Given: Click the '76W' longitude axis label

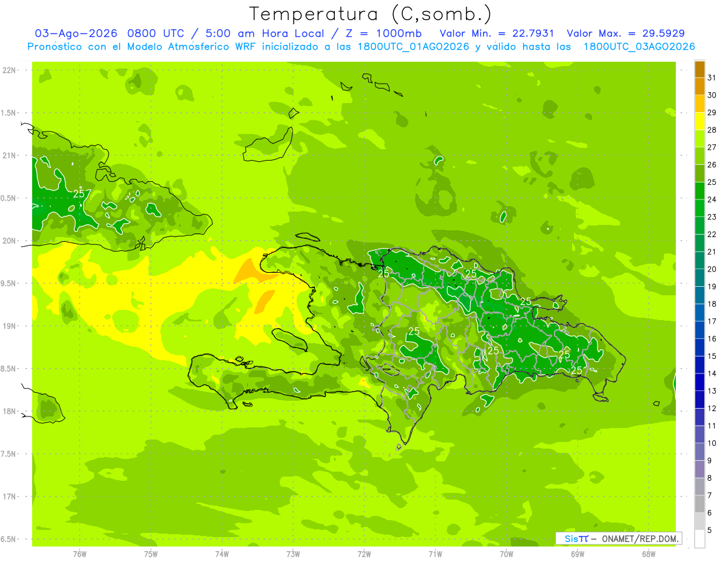Looking at the screenshot, I should (79, 554).
